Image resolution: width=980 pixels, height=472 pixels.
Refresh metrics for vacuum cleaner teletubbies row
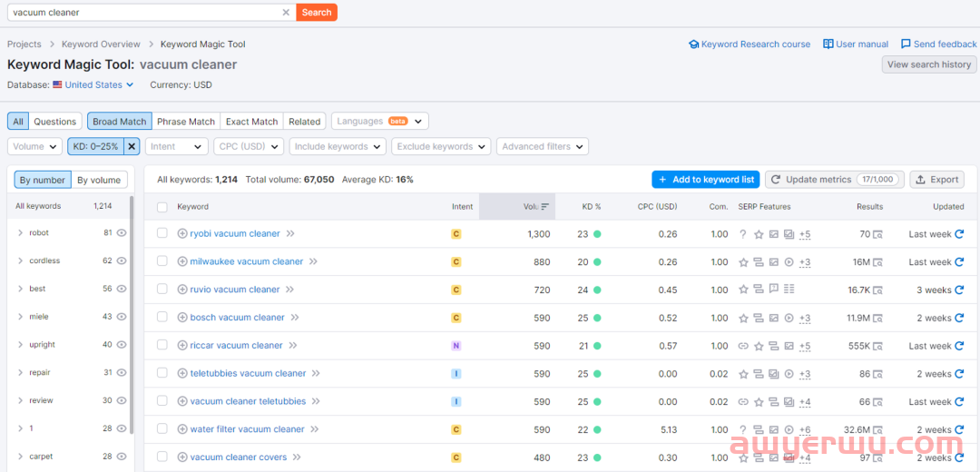point(959,401)
